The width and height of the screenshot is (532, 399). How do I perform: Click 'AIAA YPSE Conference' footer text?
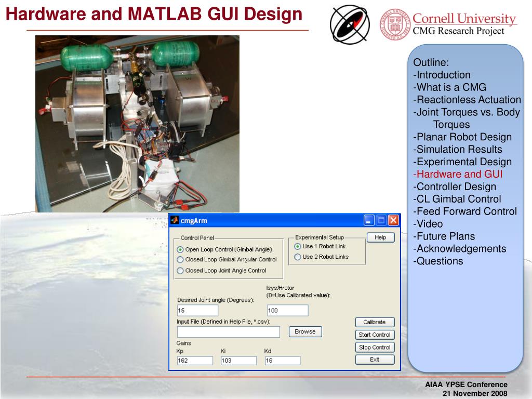pos(466,384)
